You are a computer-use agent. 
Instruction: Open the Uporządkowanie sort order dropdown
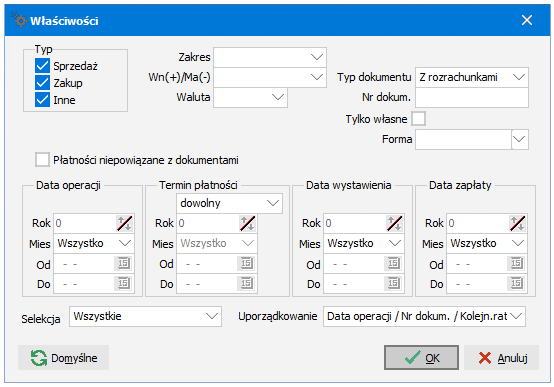(x=424, y=316)
